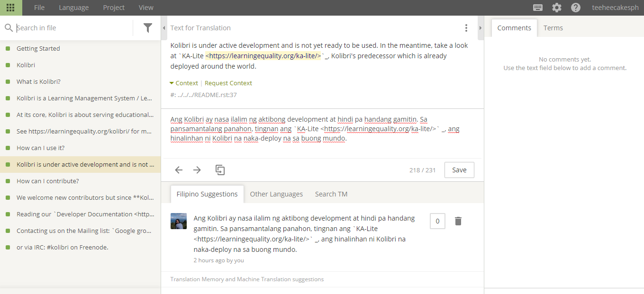
Task: Click the '218 / 231' character counter
Action: 422,170
